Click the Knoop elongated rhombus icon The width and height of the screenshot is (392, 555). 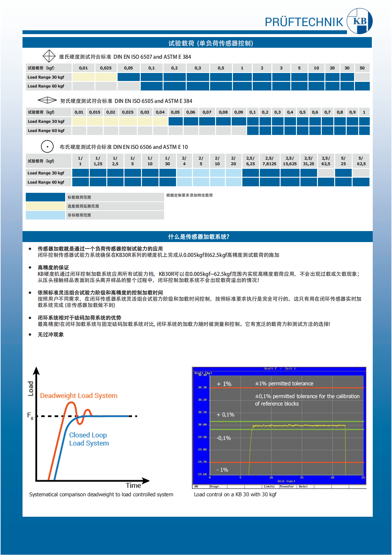(x=47, y=100)
